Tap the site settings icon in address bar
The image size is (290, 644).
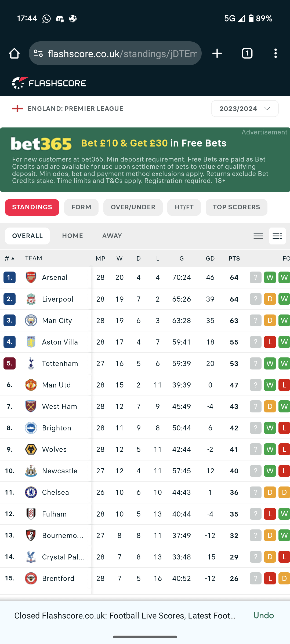[x=38, y=54]
